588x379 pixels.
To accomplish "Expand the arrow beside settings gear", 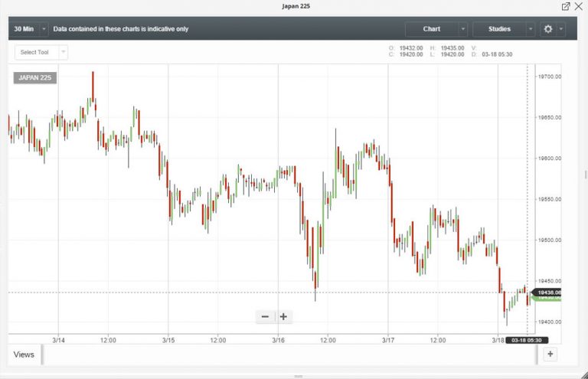I will [x=561, y=29].
